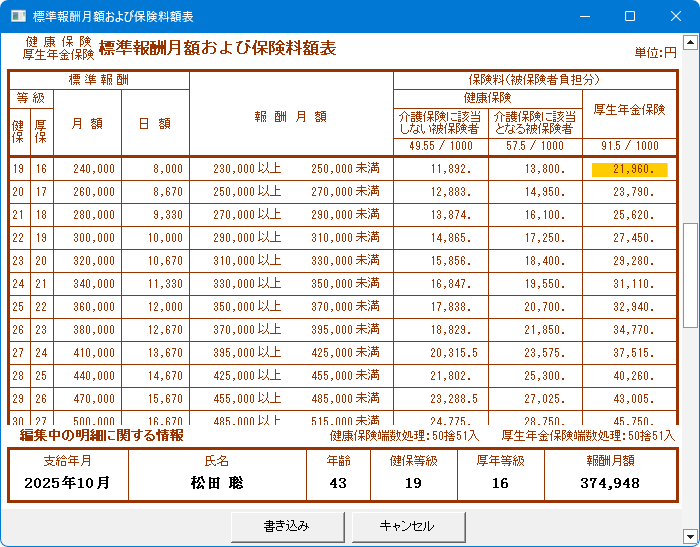Click the vertical scrollbar thumb

pos(689,274)
